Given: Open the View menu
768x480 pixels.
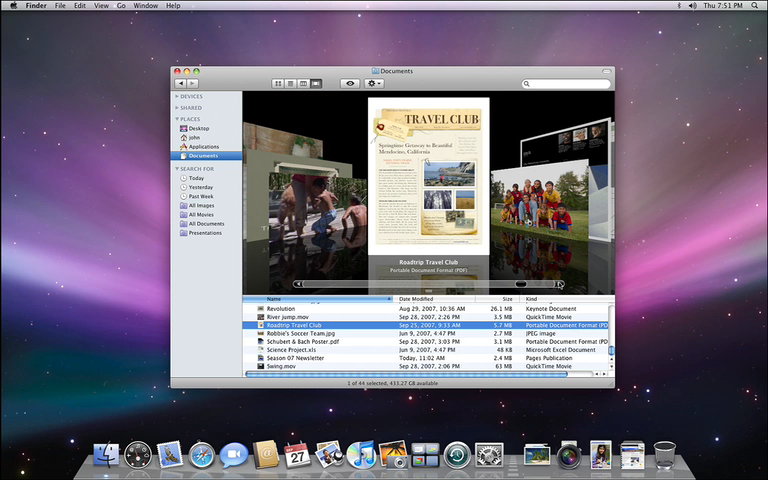Looking at the screenshot, I should (x=101, y=5).
